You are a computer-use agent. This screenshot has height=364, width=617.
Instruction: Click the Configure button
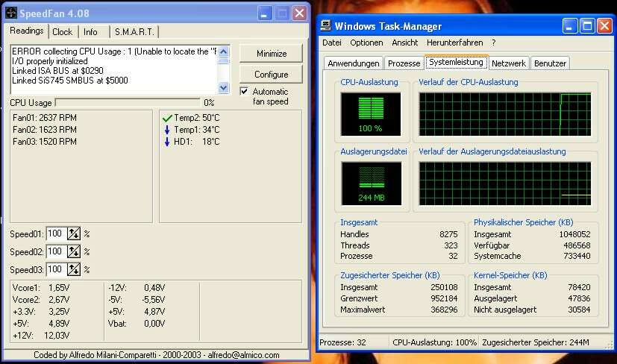coord(271,75)
